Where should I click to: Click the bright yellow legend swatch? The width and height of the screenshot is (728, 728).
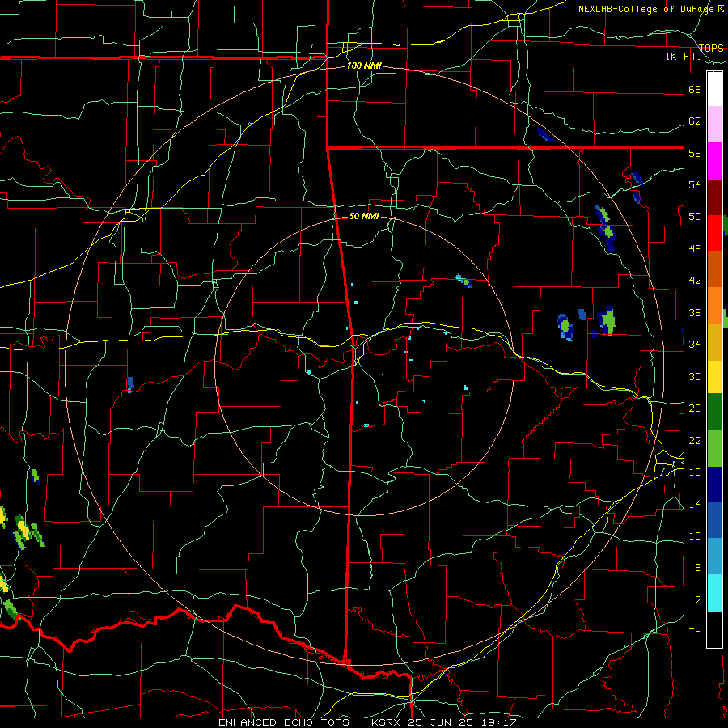click(x=714, y=377)
